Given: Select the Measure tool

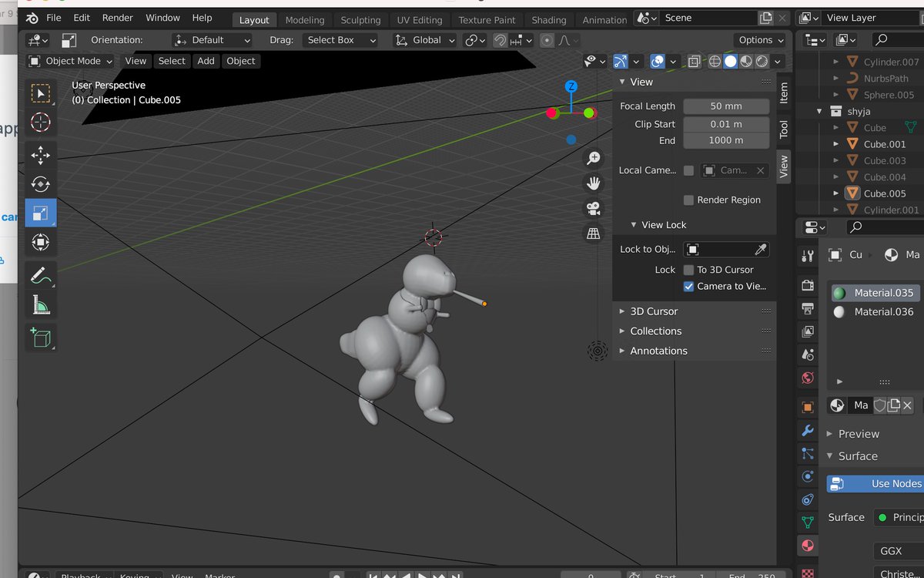Looking at the screenshot, I should click(40, 304).
